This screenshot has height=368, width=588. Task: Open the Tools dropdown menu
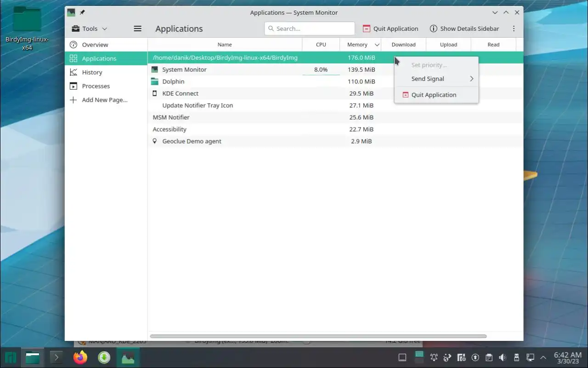pos(90,29)
